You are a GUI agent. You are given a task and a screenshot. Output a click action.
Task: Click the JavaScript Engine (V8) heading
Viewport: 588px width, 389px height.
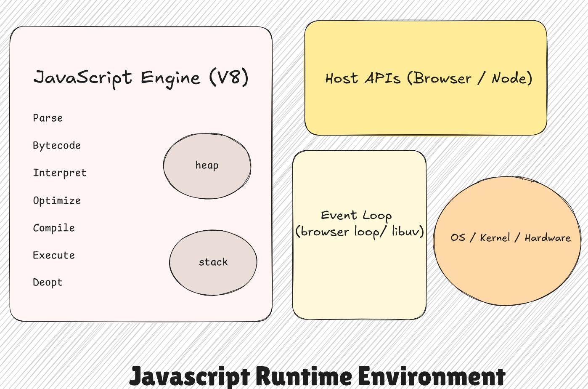click(140, 78)
